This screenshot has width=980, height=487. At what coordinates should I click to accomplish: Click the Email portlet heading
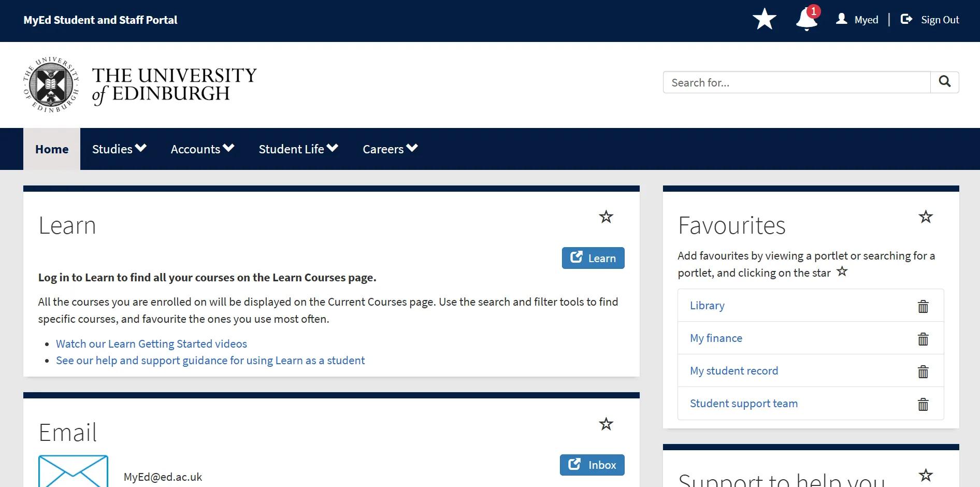[68, 432]
